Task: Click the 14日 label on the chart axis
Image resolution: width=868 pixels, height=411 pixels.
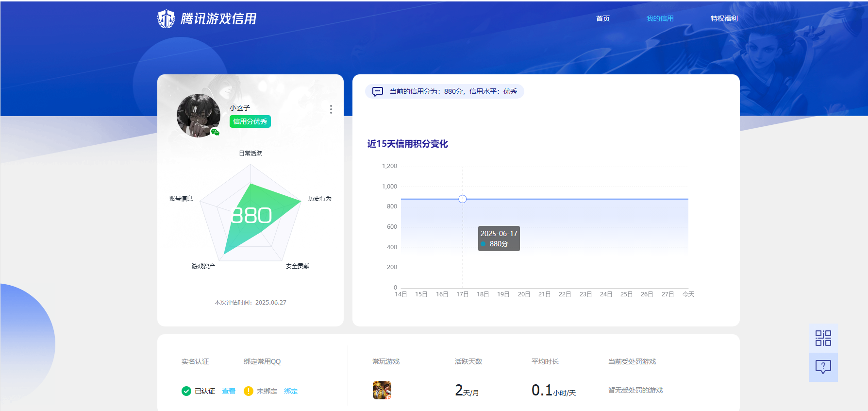Action: [x=401, y=294]
